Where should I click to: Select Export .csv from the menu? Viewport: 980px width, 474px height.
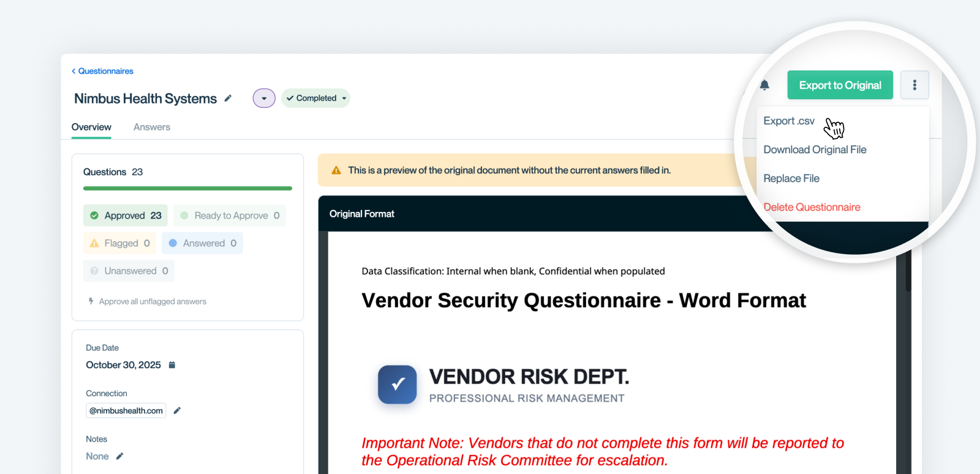[789, 121]
